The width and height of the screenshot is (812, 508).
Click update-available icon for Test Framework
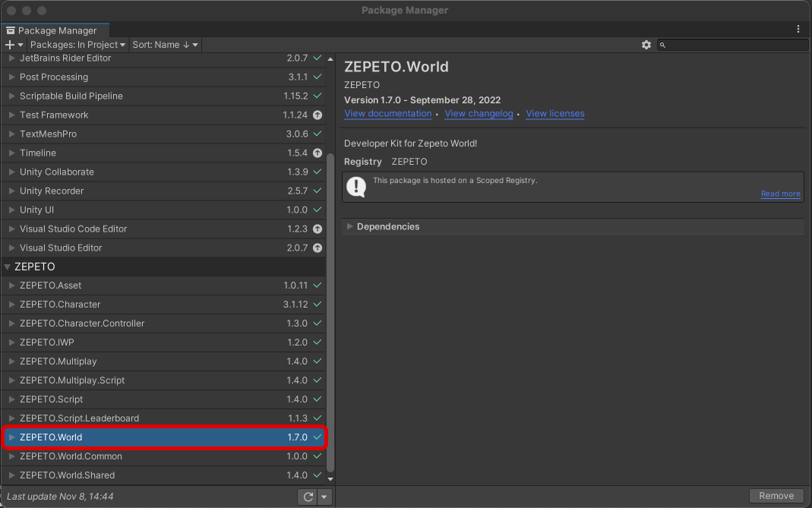[318, 115]
